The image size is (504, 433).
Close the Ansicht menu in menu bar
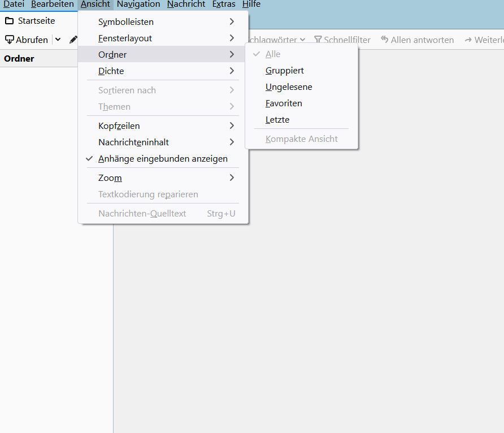coord(95,4)
